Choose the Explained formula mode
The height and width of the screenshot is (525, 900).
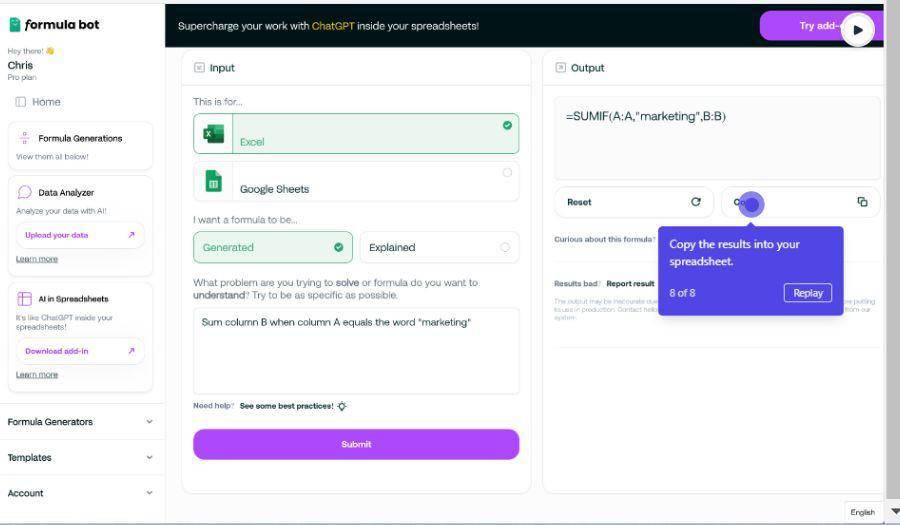click(x=439, y=247)
